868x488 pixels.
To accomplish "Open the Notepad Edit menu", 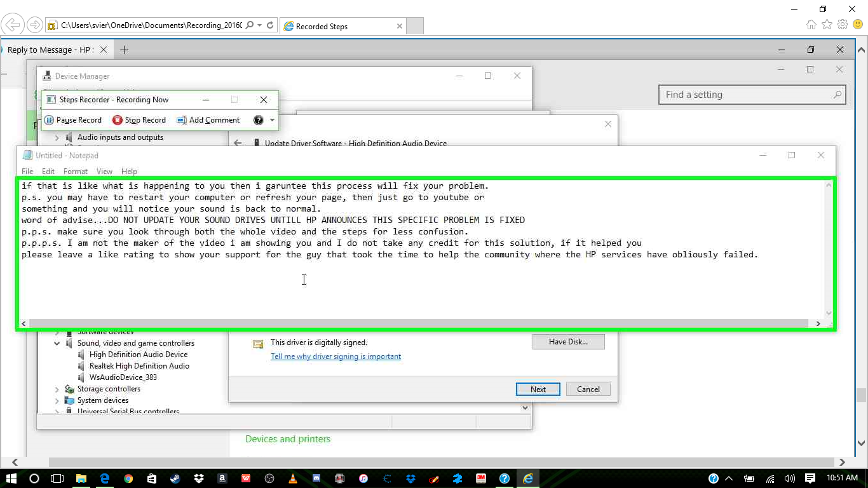I will (48, 172).
